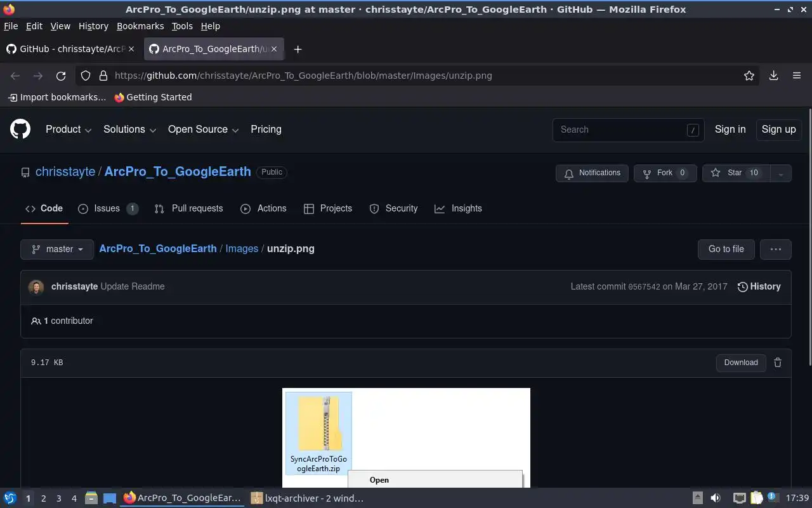Image resolution: width=812 pixels, height=508 pixels.
Task: Click the site padlock security icon
Action: click(x=103, y=76)
